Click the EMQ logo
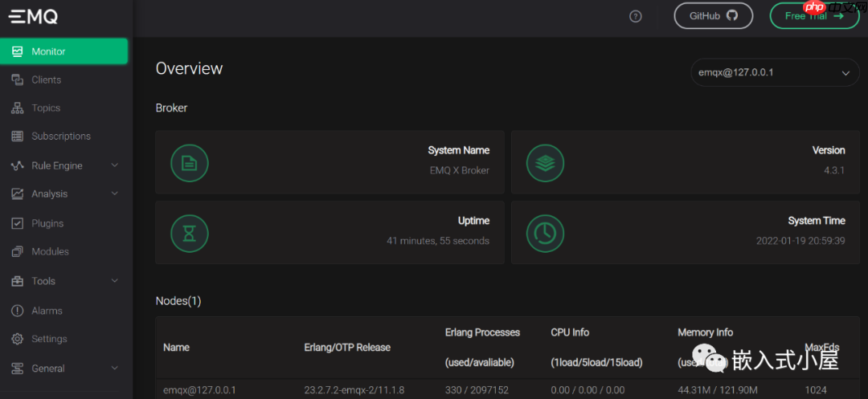 [x=33, y=17]
